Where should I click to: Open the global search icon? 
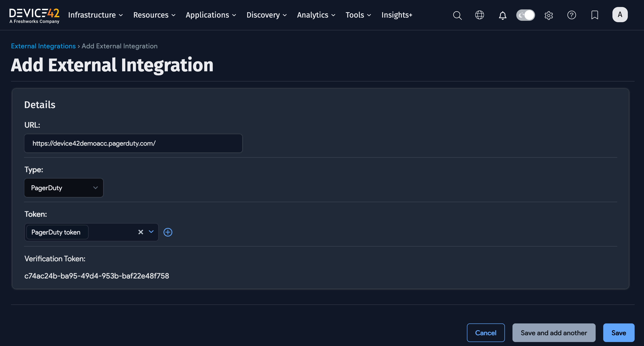pos(457,15)
